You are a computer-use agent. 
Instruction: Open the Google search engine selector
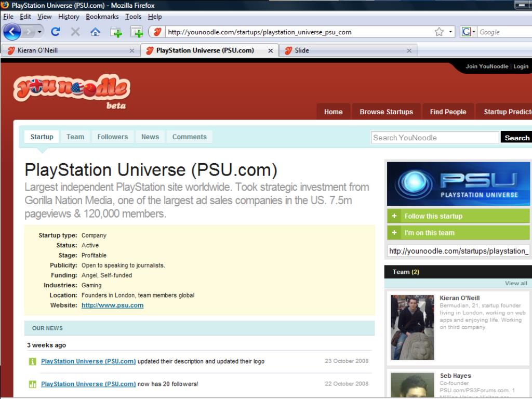pyautogui.click(x=468, y=32)
